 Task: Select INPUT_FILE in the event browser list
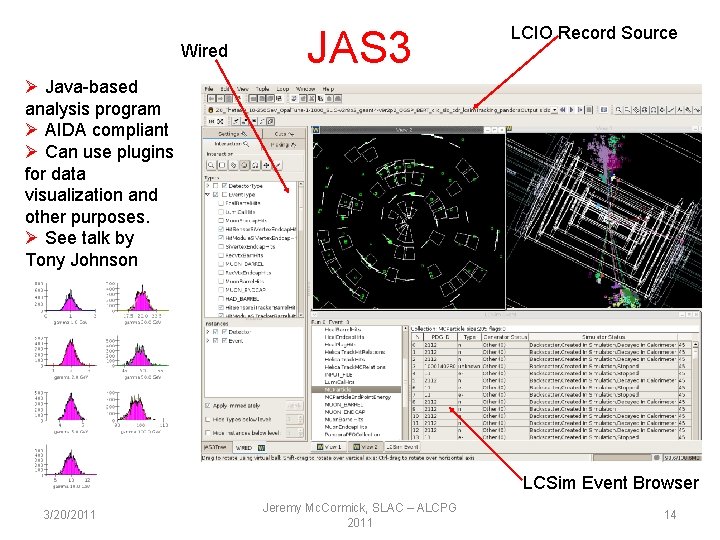[338, 375]
